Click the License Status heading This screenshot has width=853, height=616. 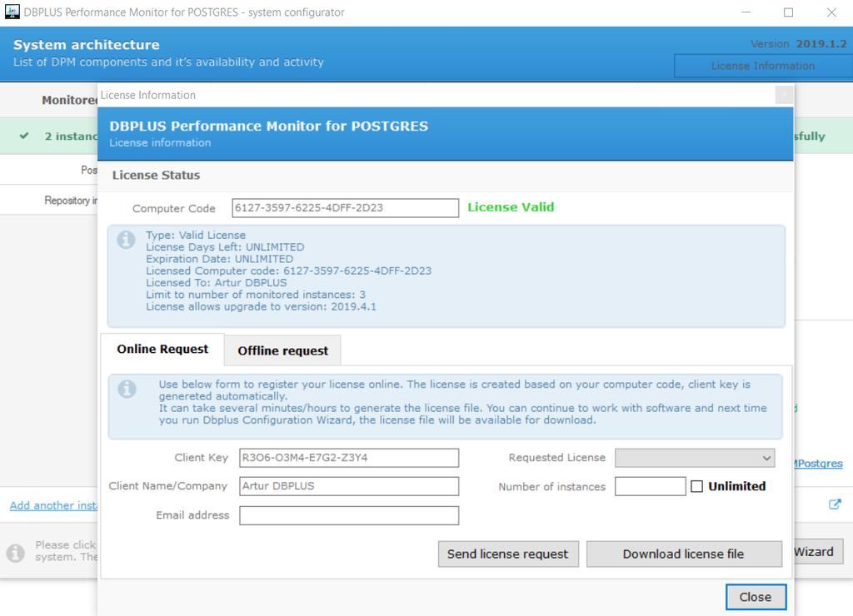pos(156,175)
